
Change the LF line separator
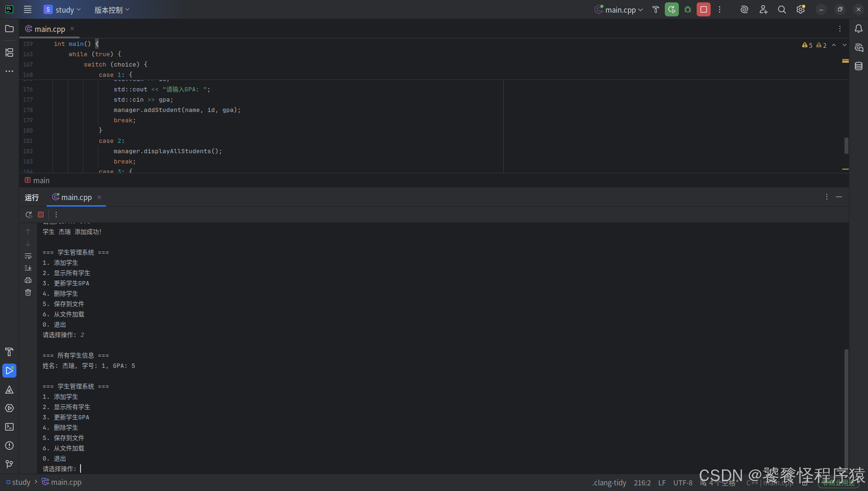pyautogui.click(x=662, y=483)
